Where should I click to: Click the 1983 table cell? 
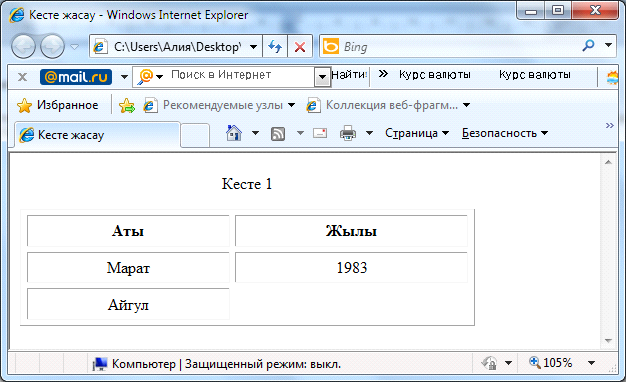pyautogui.click(x=351, y=267)
